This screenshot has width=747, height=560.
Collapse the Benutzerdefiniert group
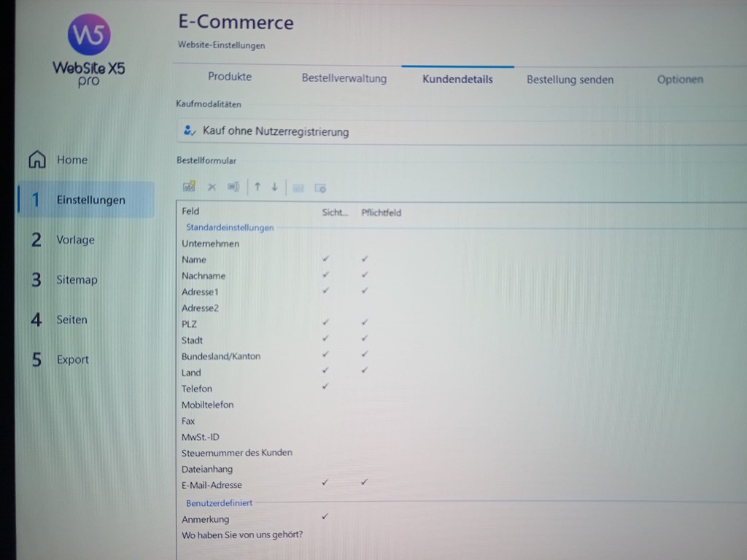(220, 503)
